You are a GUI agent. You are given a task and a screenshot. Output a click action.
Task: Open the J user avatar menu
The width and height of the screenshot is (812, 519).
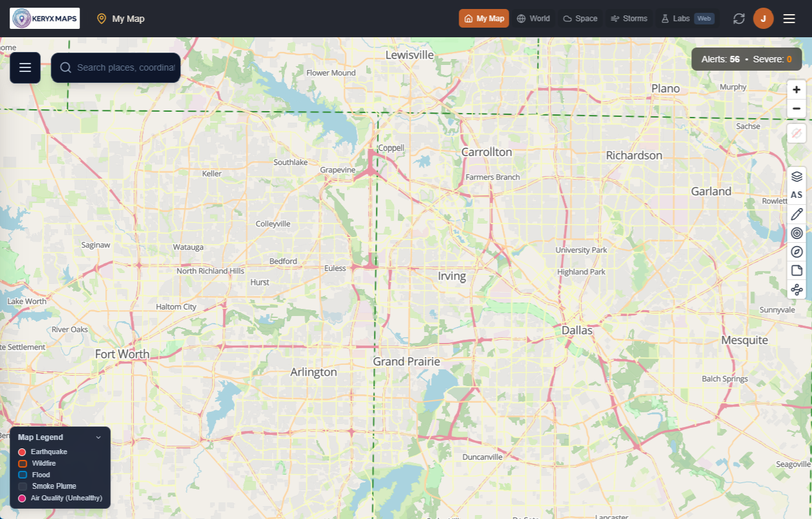763,19
